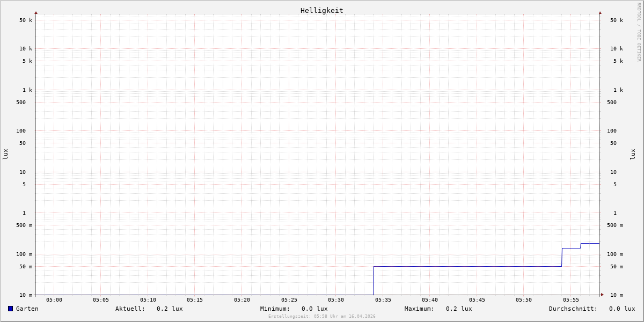Click the blue line's highest step after 05:55
This screenshot has height=322, width=644.
(x=590, y=243)
